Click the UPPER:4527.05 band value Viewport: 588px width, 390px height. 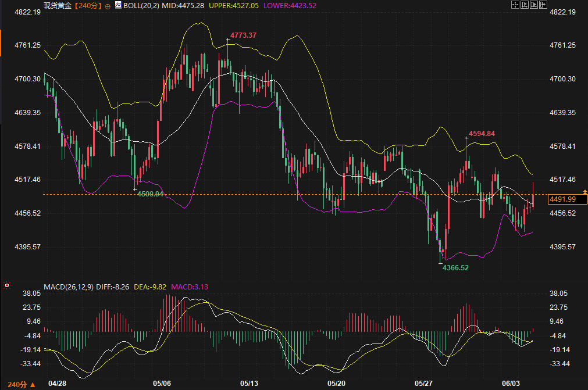(234, 6)
